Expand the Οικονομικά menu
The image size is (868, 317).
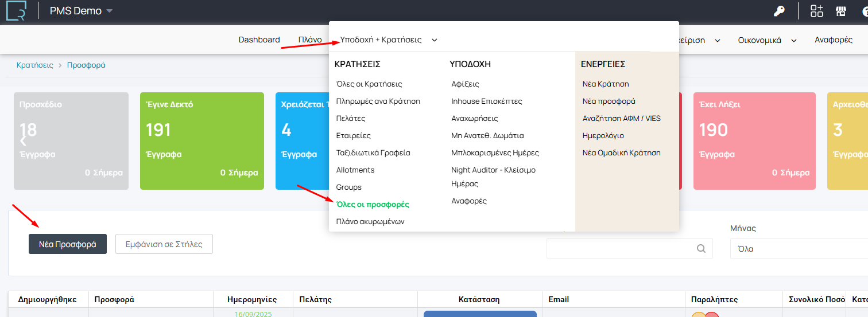tap(767, 40)
